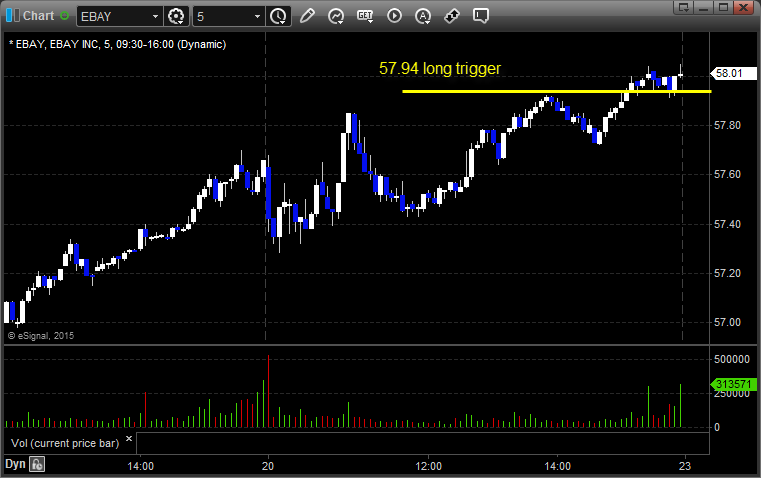Screen dimensions: 761x478
Task: Click the green link status circle
Action: [x=65, y=16]
